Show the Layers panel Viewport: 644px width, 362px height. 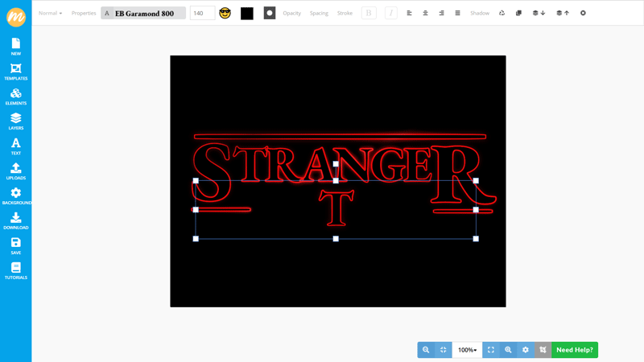[x=15, y=121]
